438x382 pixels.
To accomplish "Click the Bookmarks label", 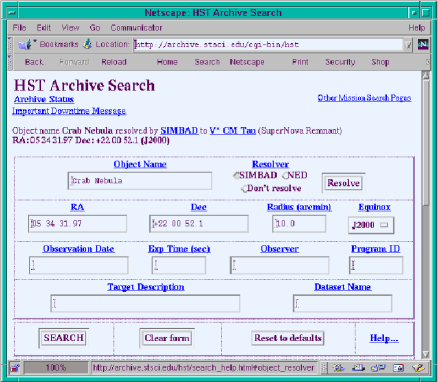I will click(59, 44).
